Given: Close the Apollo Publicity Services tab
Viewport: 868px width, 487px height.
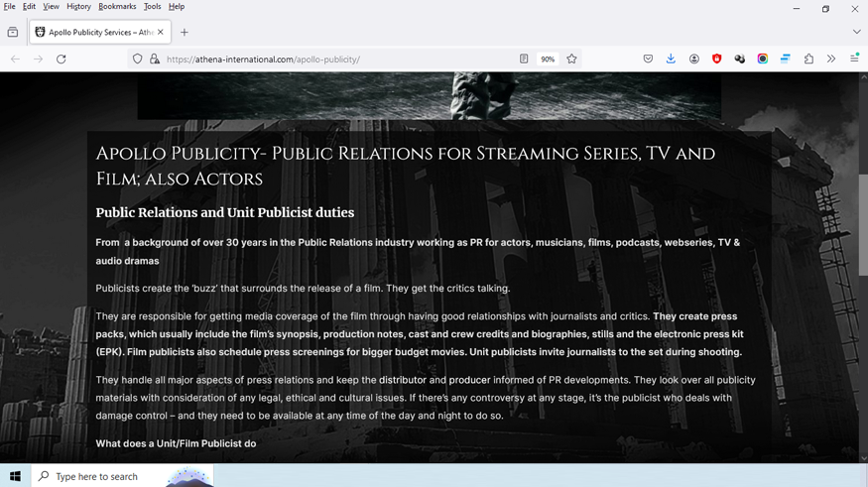Looking at the screenshot, I should [x=161, y=32].
